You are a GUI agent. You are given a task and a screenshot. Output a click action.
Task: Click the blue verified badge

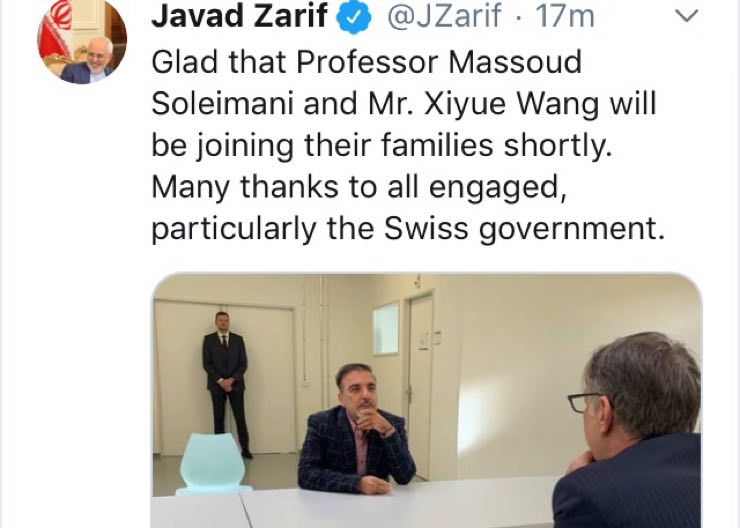pyautogui.click(x=353, y=16)
